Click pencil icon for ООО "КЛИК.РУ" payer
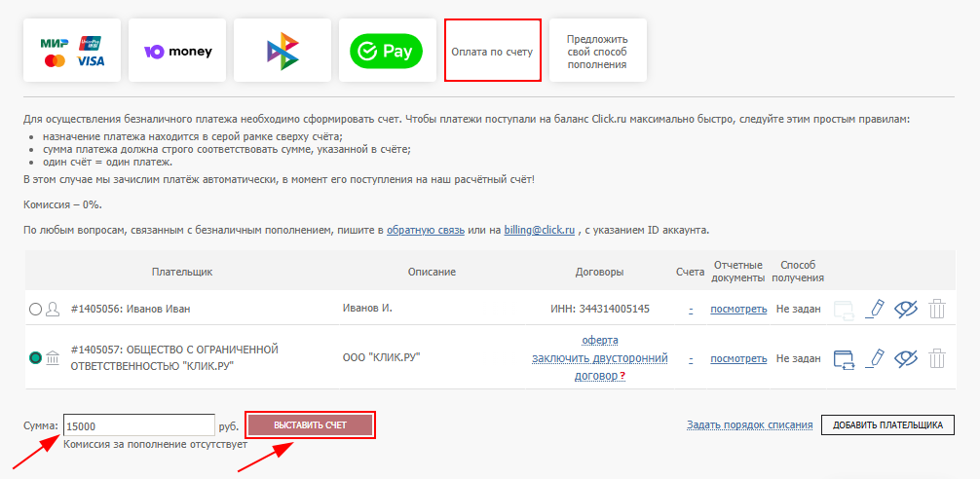 876,358
